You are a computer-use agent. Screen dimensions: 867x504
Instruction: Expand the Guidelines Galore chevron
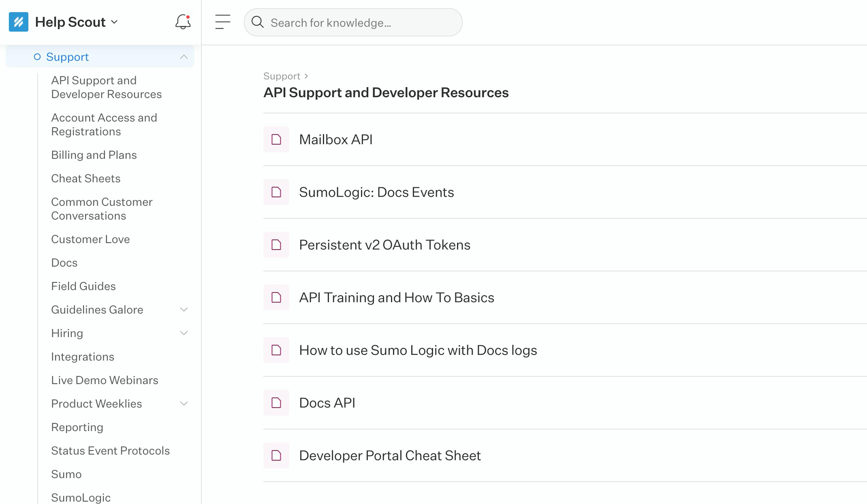point(184,310)
